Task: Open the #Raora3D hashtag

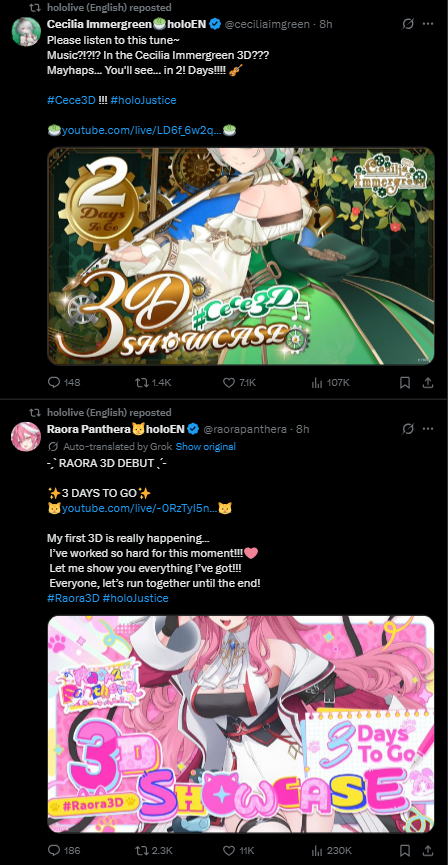Action: (72, 598)
